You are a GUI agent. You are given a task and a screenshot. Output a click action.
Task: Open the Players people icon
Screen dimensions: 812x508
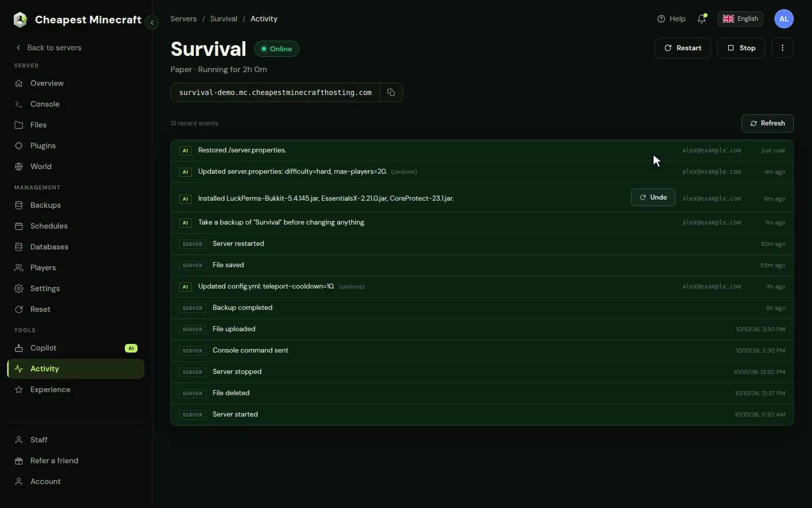pyautogui.click(x=19, y=268)
